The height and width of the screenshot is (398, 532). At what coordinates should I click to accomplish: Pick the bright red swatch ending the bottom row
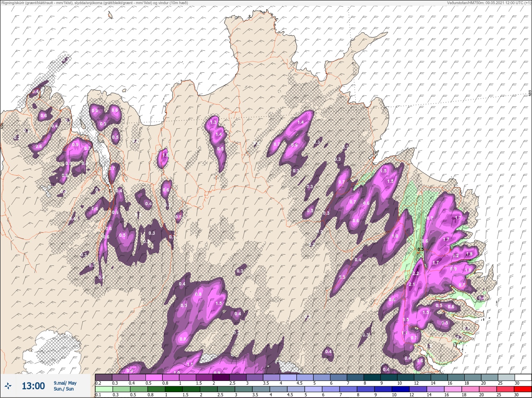pyautogui.click(x=523, y=390)
